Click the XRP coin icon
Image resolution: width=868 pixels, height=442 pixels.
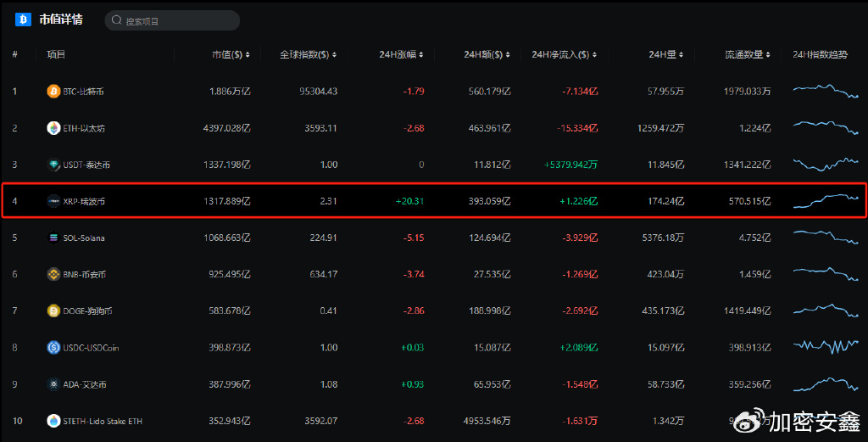53,201
